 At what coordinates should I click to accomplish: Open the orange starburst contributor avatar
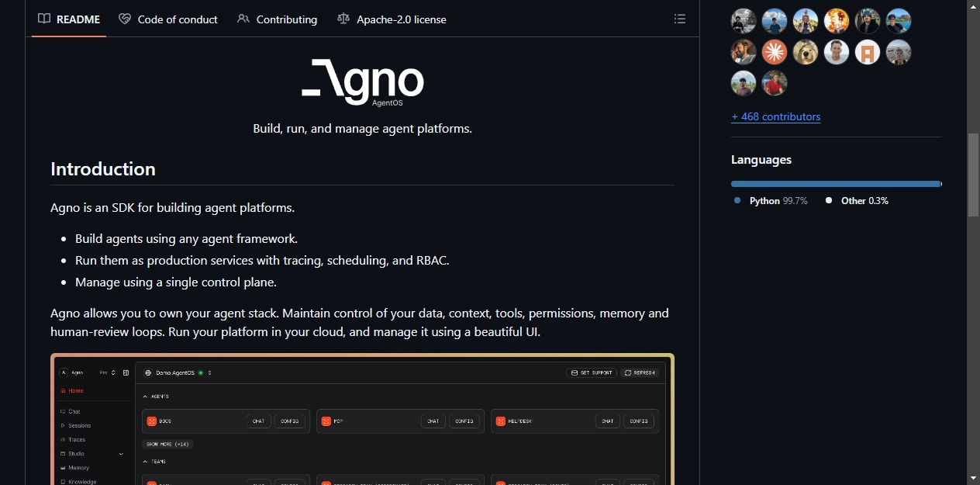pyautogui.click(x=775, y=52)
